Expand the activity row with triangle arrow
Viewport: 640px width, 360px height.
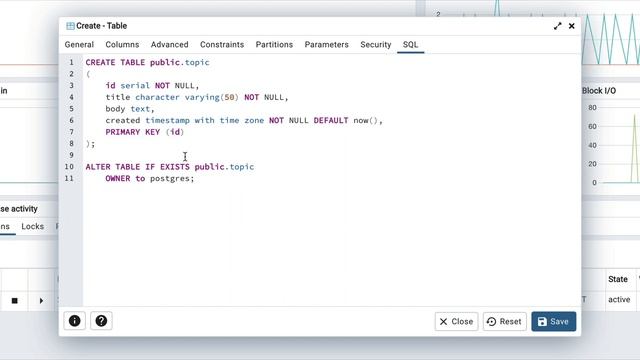41,301
